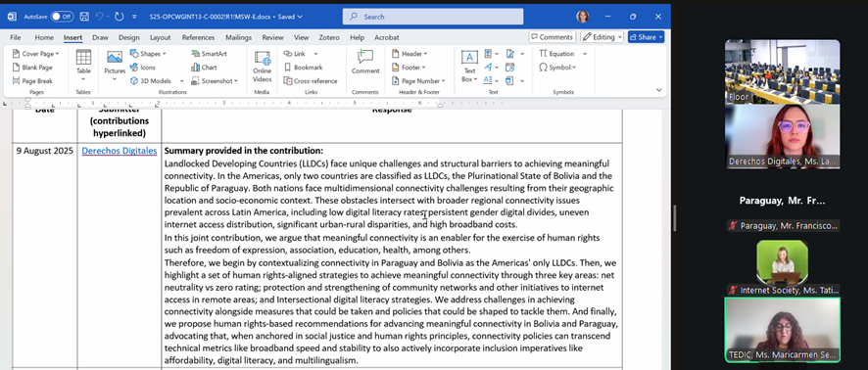Viewport: 868px width, 370px height.
Task: Insert Online Videos
Action: [x=262, y=67]
